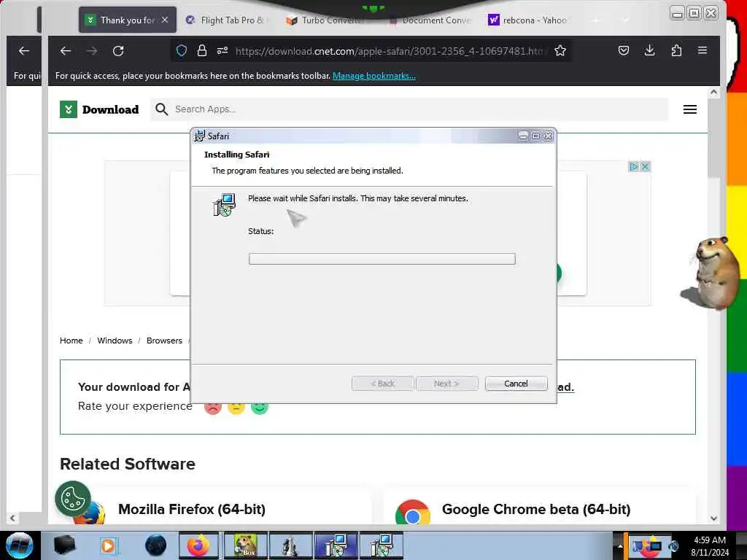Click the left scroll arrow at bottom

[x=12, y=518]
